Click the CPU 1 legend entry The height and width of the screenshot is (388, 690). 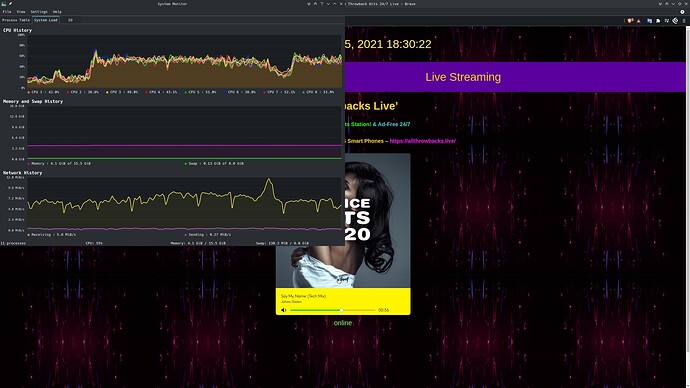click(44, 92)
